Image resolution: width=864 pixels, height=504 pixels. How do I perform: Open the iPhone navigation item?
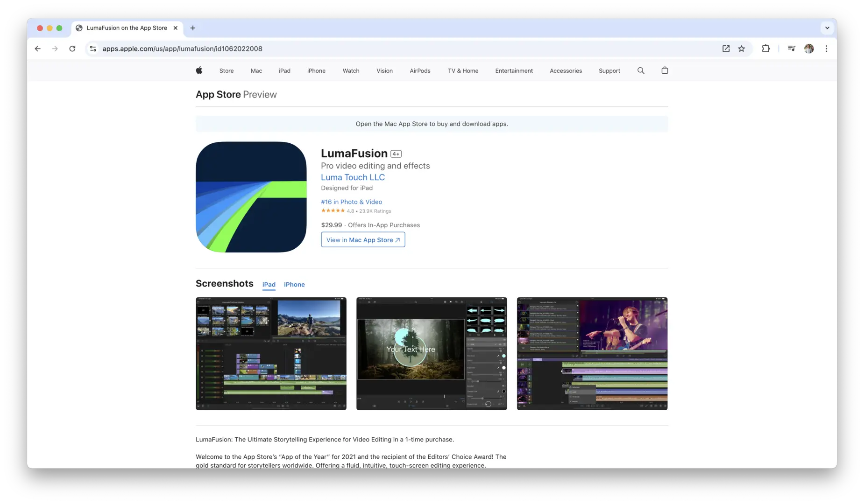tap(316, 71)
